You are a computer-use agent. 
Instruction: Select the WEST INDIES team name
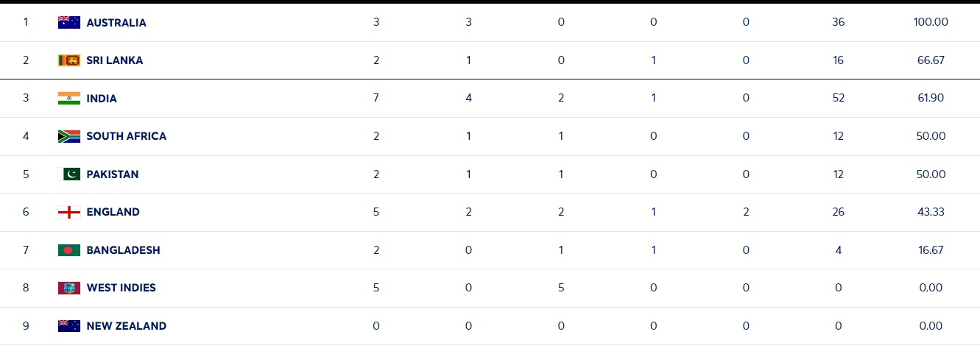point(121,288)
